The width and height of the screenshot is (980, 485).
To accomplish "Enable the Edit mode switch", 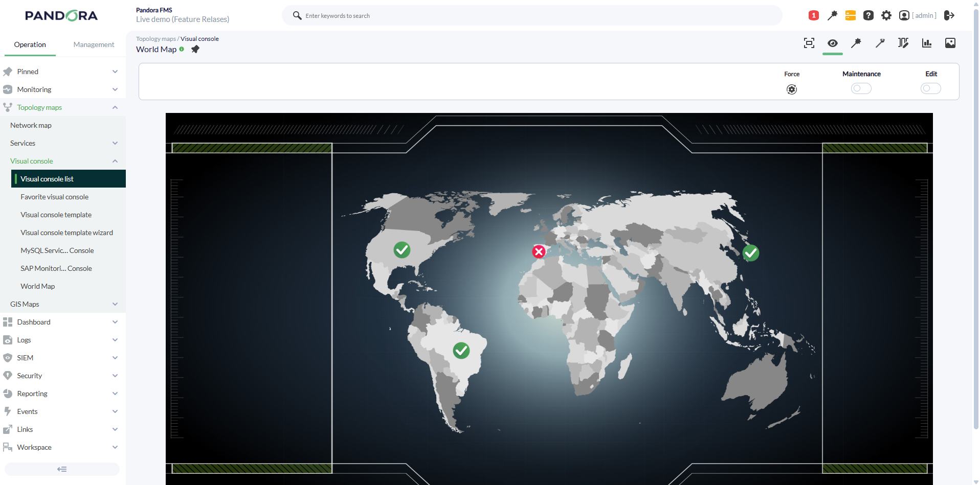I will tap(930, 88).
